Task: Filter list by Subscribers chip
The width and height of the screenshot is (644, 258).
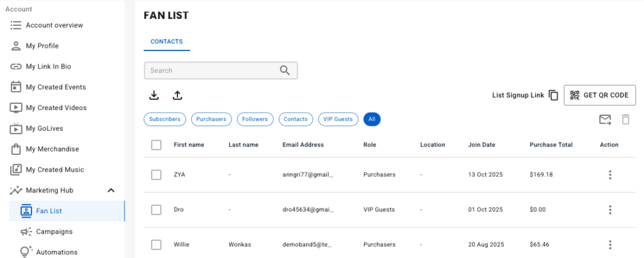Action: point(165,119)
